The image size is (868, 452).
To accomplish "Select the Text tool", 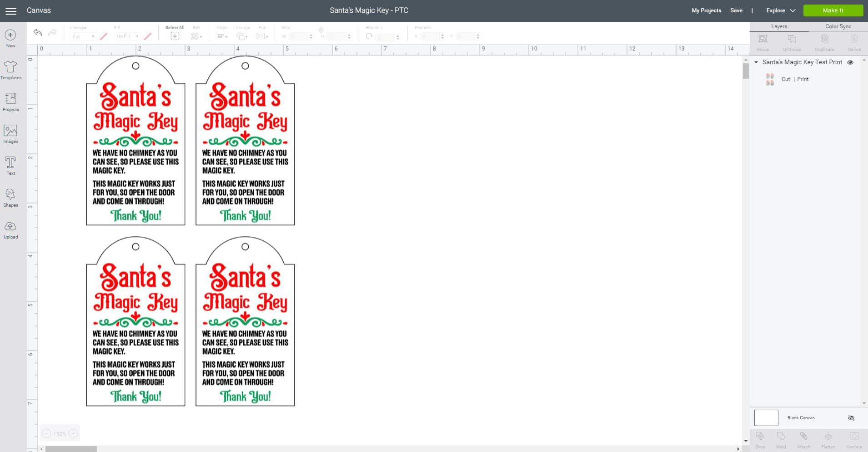I will click(10, 166).
